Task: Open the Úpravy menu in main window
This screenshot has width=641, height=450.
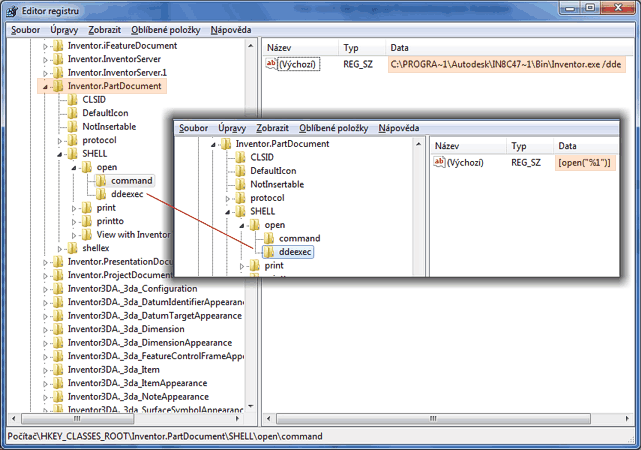Action: click(64, 30)
